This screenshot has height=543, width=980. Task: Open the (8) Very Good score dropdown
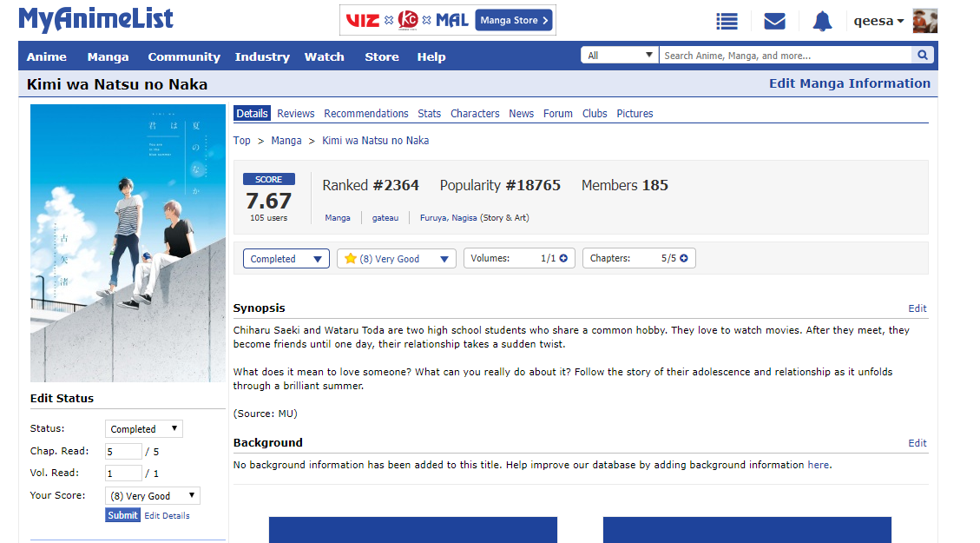tap(397, 259)
